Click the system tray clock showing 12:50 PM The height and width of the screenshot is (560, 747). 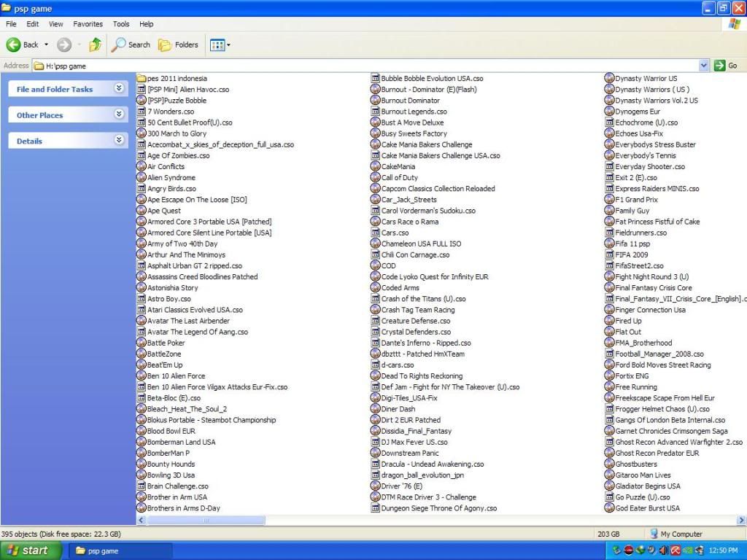(x=723, y=551)
